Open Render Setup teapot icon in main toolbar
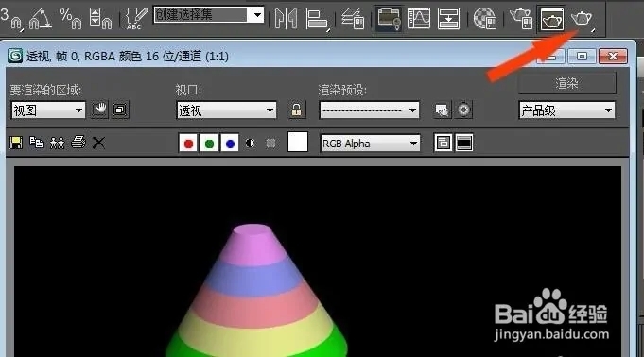Viewport: 644px width, 357px height. point(521,19)
